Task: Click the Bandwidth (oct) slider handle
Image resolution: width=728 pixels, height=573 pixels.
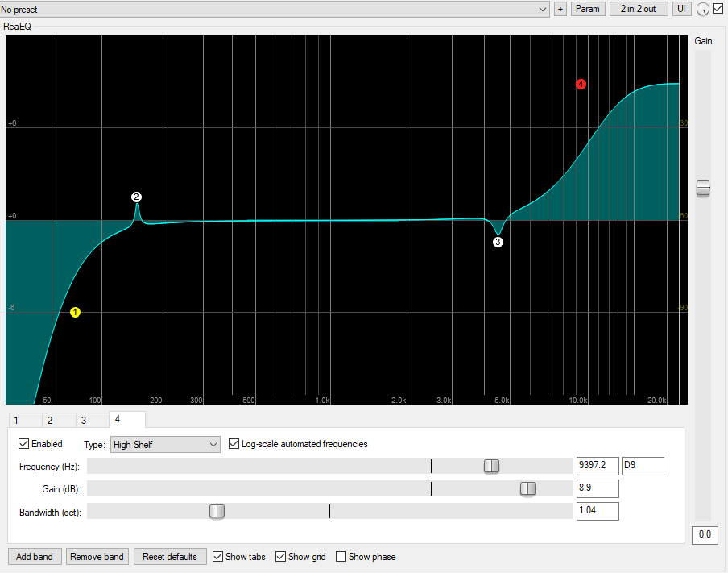Action: click(217, 511)
